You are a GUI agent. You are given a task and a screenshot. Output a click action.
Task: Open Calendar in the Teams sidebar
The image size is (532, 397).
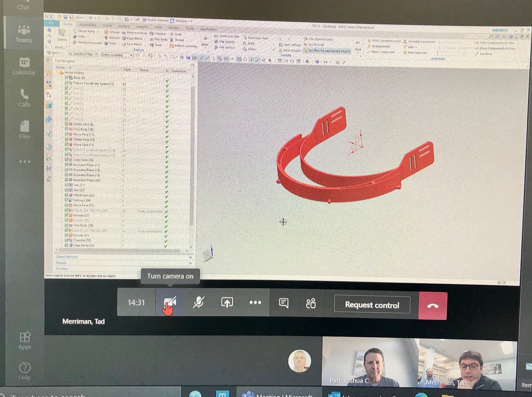(x=24, y=66)
